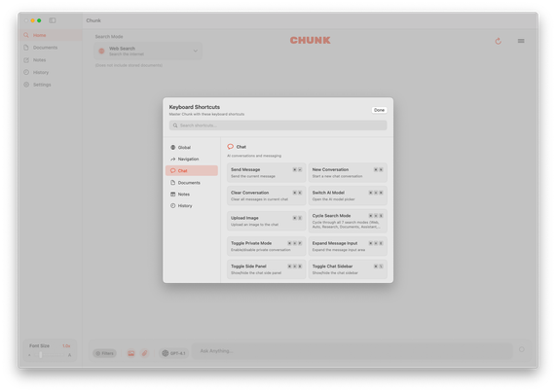Select the Global shortcuts category
Viewport: 556px width, 392px height.
tap(192, 147)
